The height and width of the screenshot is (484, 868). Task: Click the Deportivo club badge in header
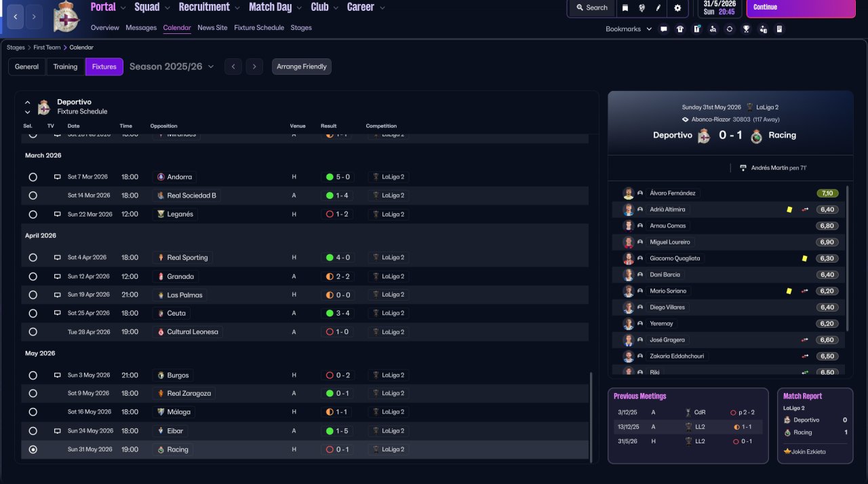[66, 16]
